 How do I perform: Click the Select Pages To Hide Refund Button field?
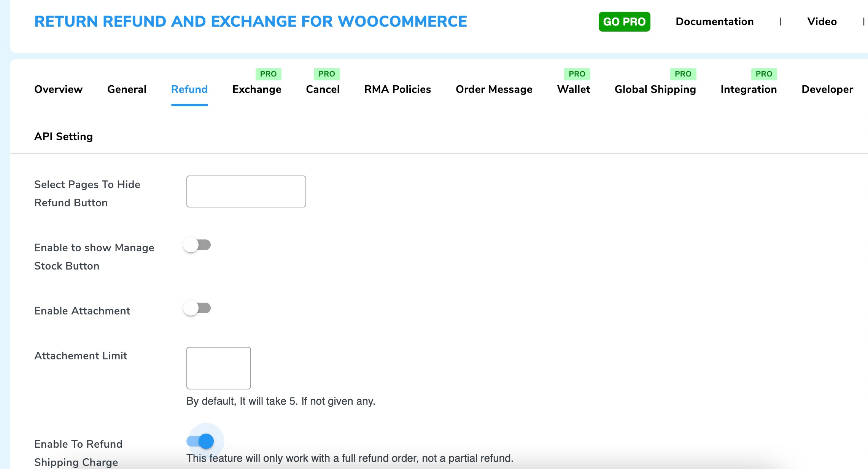click(246, 191)
